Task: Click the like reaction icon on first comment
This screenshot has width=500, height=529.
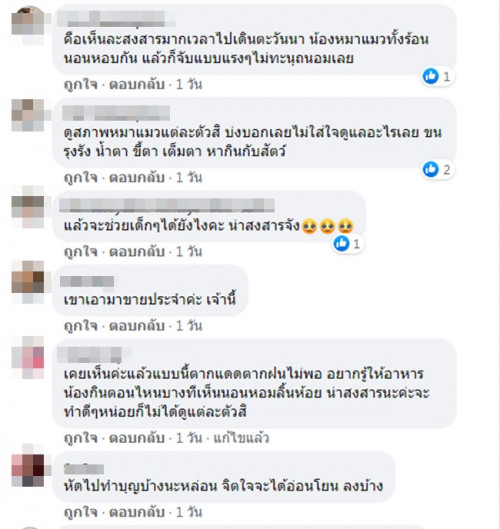Action: [x=431, y=76]
